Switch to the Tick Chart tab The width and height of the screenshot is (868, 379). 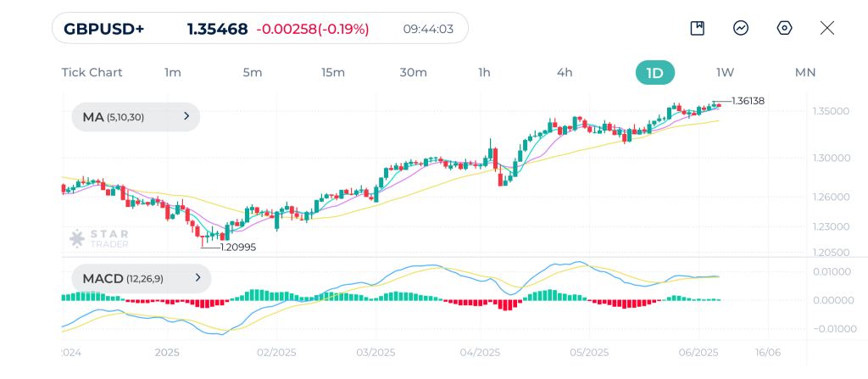tap(92, 72)
